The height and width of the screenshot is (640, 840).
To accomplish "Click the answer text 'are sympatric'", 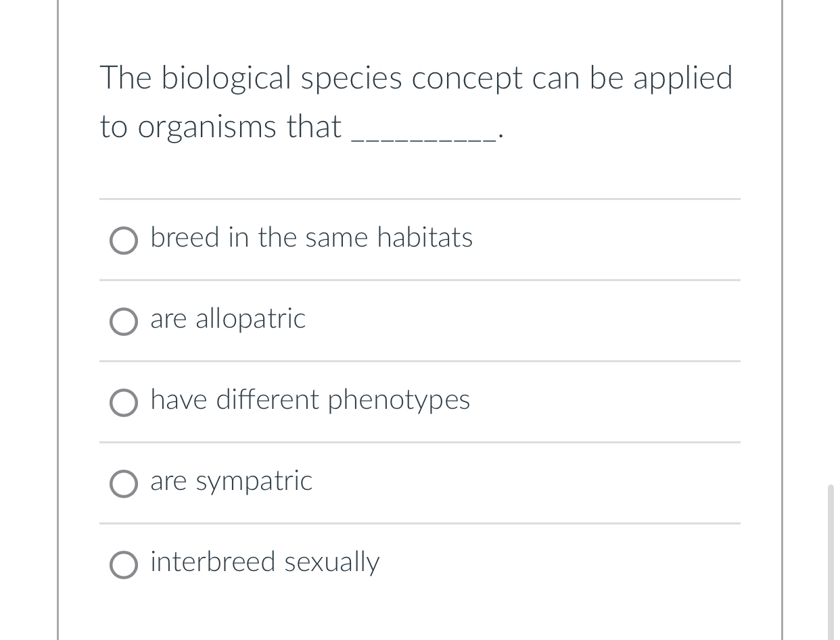I will (231, 481).
